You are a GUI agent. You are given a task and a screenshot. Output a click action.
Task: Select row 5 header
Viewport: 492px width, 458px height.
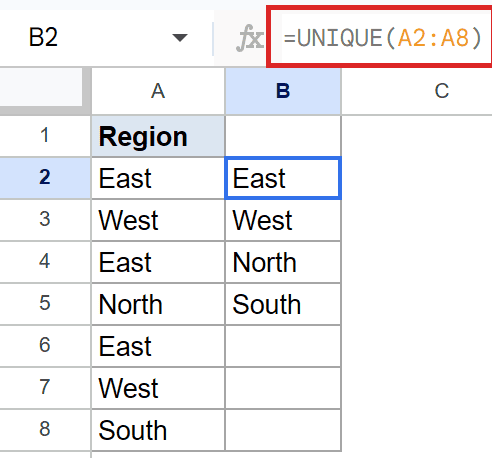point(45,304)
